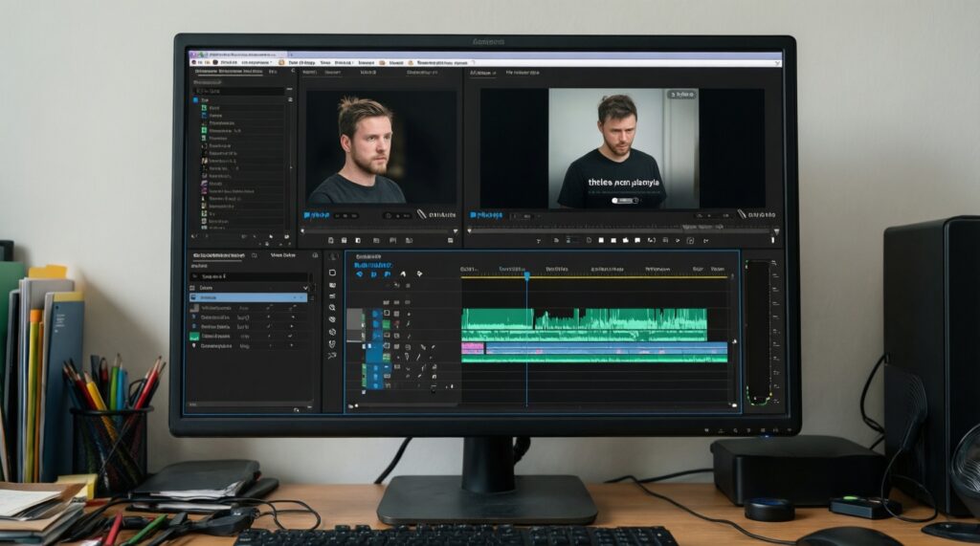Switch to the leftmost Project panel tab
980x546 pixels.
[219, 71]
